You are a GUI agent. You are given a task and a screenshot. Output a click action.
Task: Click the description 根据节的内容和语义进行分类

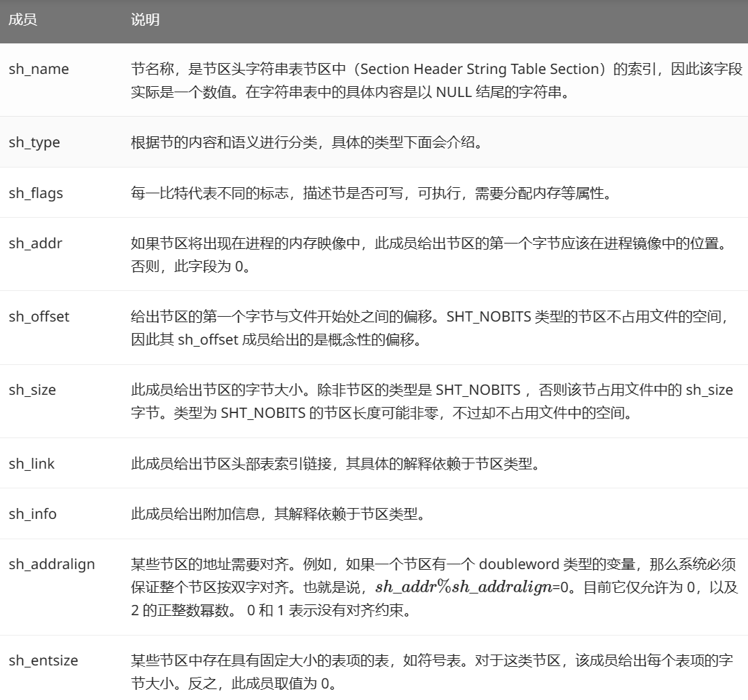(307, 142)
